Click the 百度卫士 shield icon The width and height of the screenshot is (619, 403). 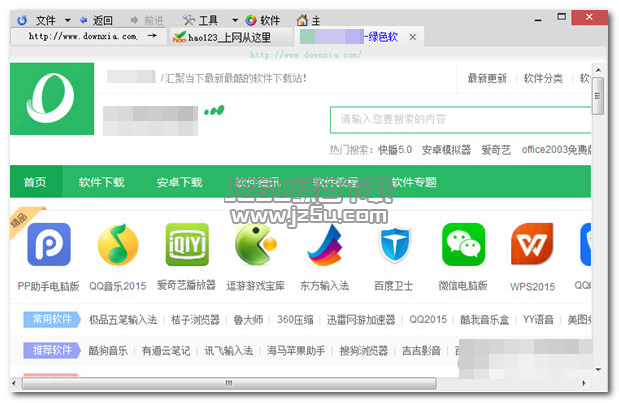click(394, 244)
